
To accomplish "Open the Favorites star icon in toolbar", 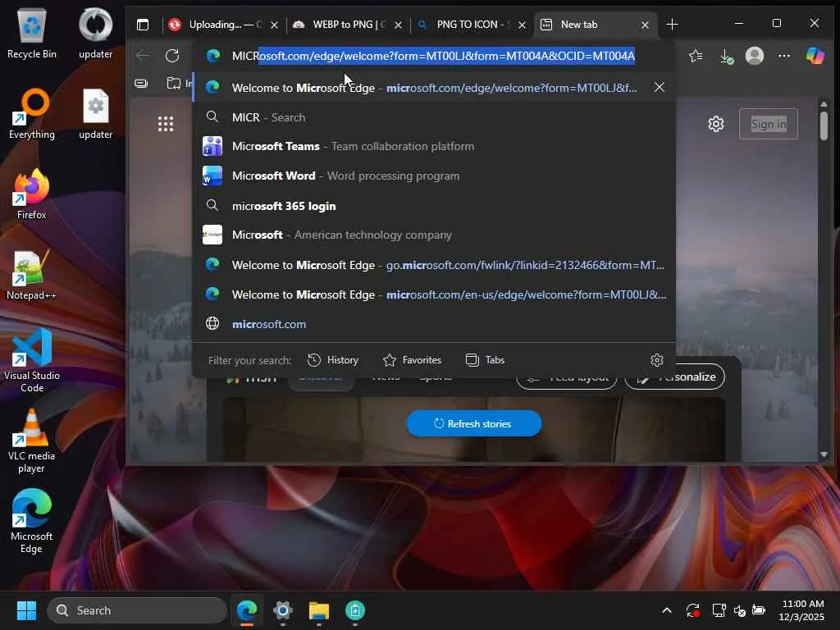I will [x=696, y=56].
